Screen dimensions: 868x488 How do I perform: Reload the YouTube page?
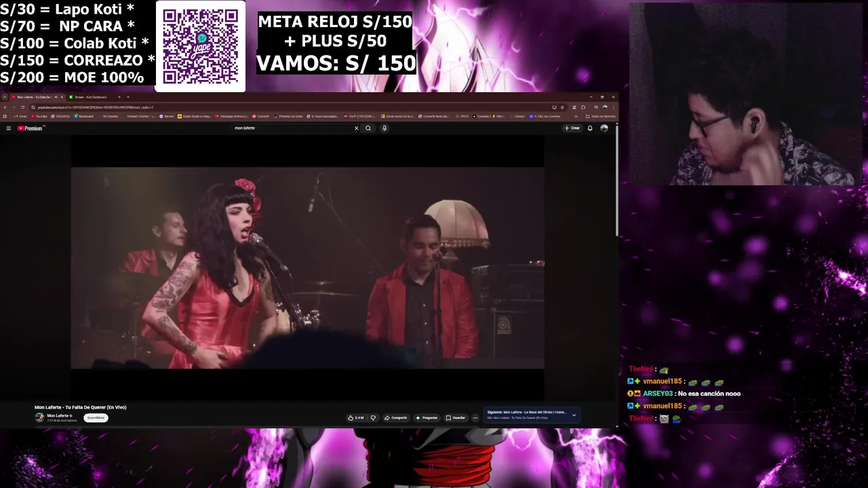[22, 107]
